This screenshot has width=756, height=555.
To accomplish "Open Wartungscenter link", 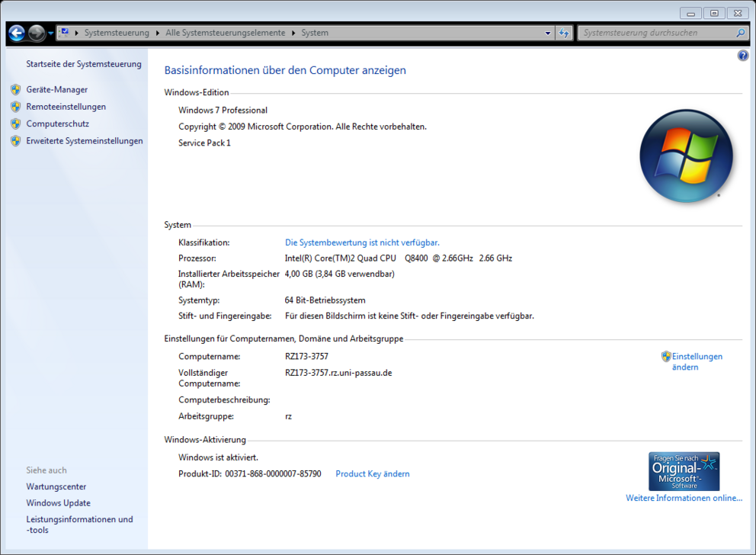I will 56,487.
